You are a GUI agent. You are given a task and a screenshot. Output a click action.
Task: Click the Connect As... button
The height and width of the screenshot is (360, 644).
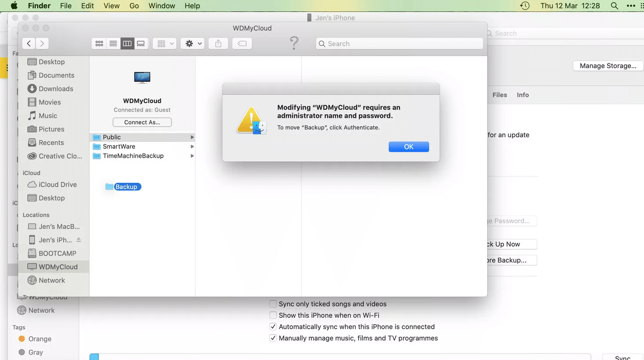[142, 122]
